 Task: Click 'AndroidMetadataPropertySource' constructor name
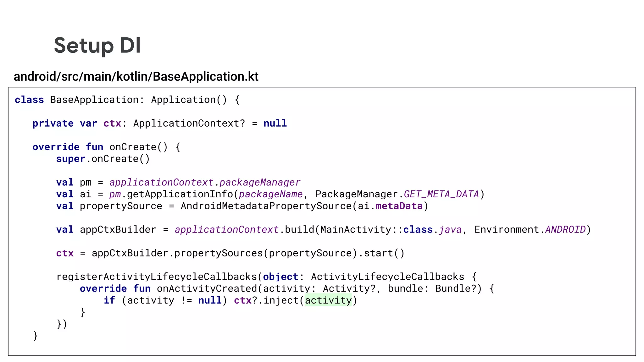pyautogui.click(x=266, y=206)
